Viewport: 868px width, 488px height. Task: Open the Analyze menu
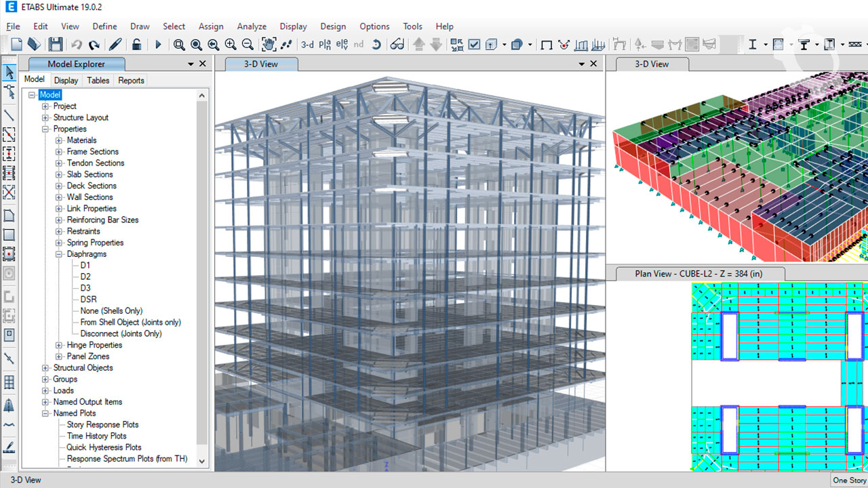(252, 26)
